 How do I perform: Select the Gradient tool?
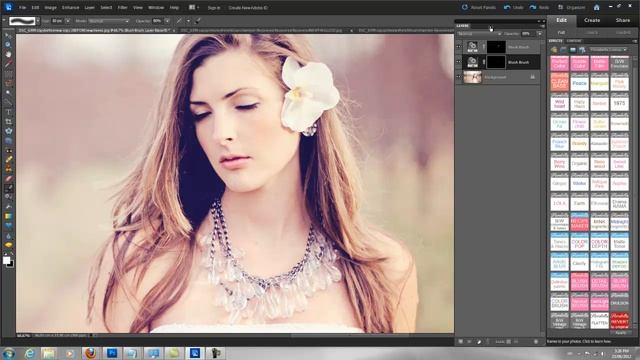tap(8, 216)
